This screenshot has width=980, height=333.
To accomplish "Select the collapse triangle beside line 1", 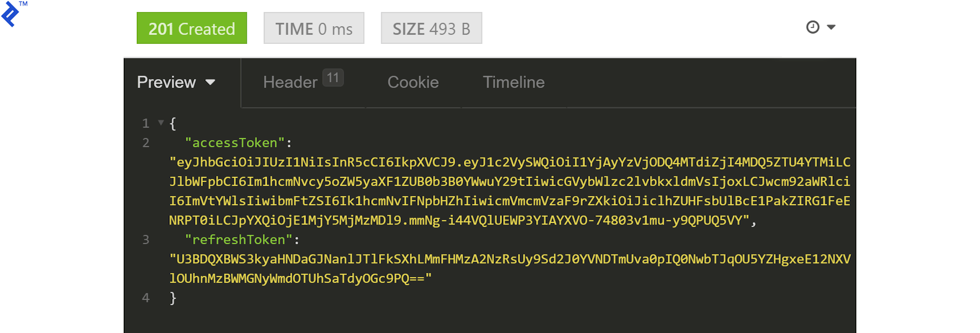I will (x=159, y=123).
